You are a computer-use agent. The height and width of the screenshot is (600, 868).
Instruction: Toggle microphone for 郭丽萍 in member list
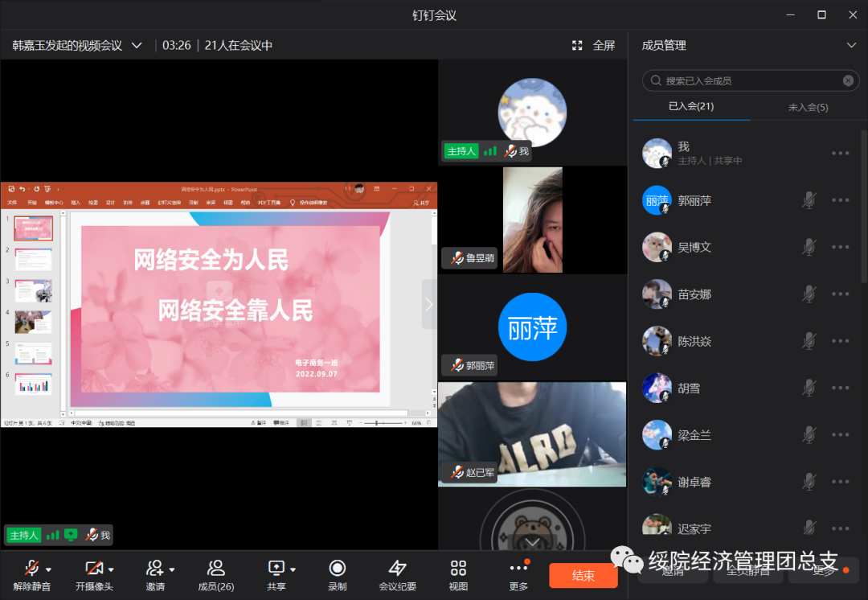tap(809, 200)
